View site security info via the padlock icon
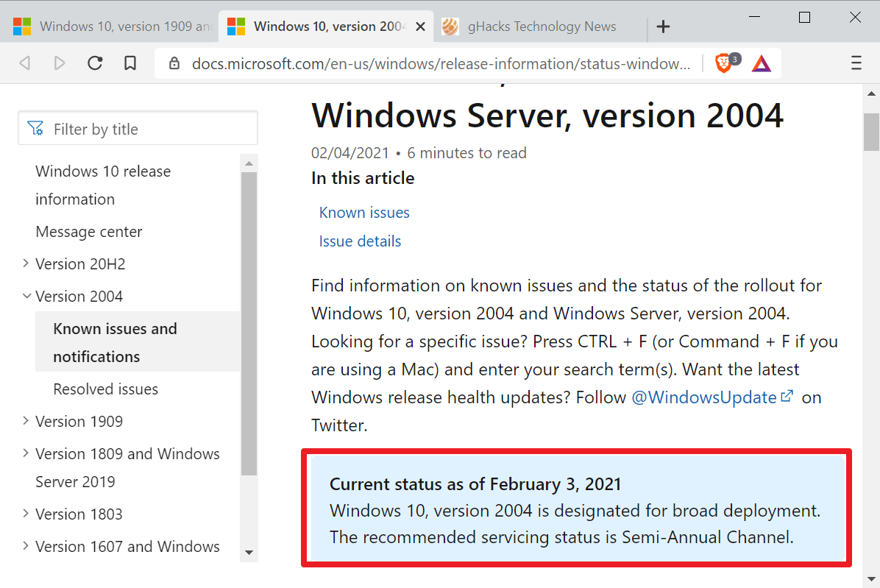880x588 pixels. click(x=174, y=63)
